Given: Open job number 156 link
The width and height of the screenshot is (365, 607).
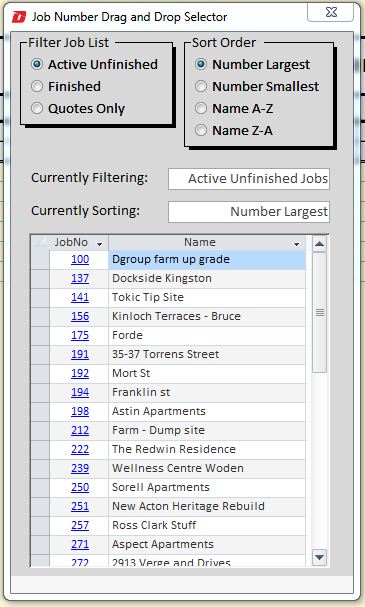Looking at the screenshot, I should [80, 316].
